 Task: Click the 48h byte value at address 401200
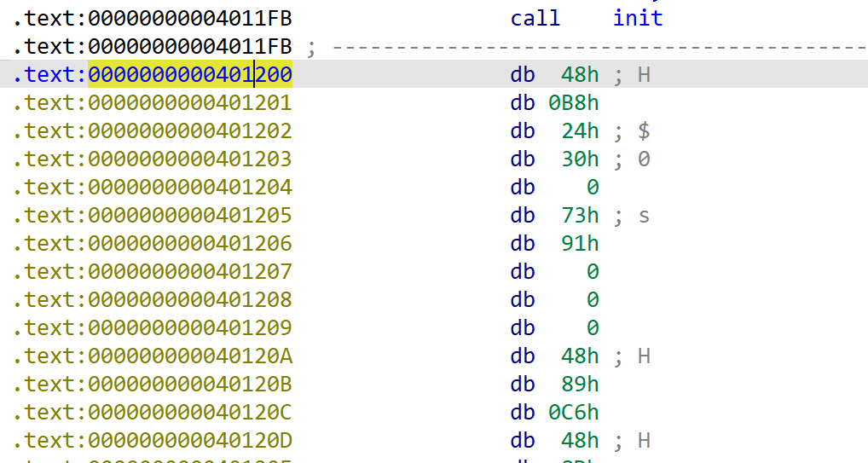[x=580, y=75]
